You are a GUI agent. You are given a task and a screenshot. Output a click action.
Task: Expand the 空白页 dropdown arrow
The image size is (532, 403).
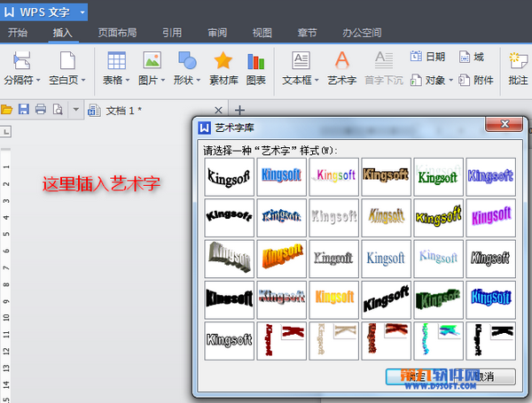(x=83, y=81)
